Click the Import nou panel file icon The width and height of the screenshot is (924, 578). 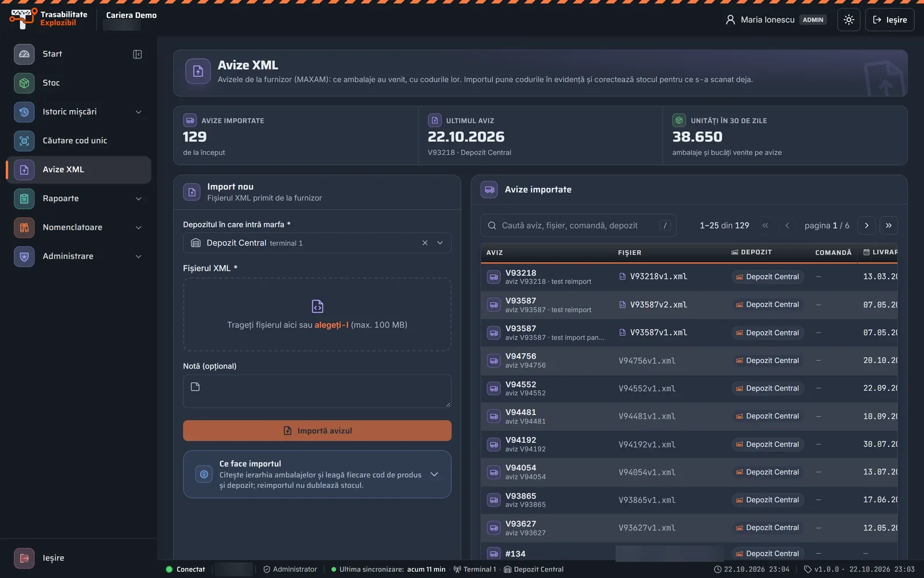(x=192, y=192)
